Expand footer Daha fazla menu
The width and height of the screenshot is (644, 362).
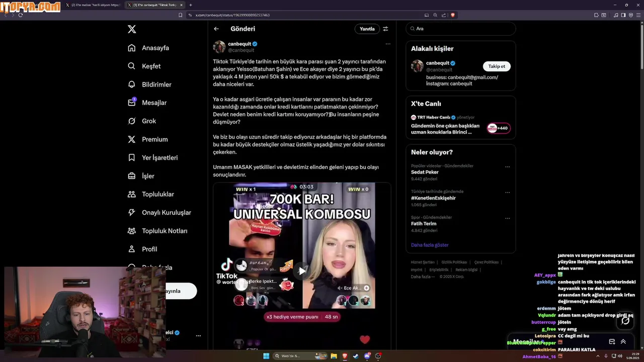[423, 277]
